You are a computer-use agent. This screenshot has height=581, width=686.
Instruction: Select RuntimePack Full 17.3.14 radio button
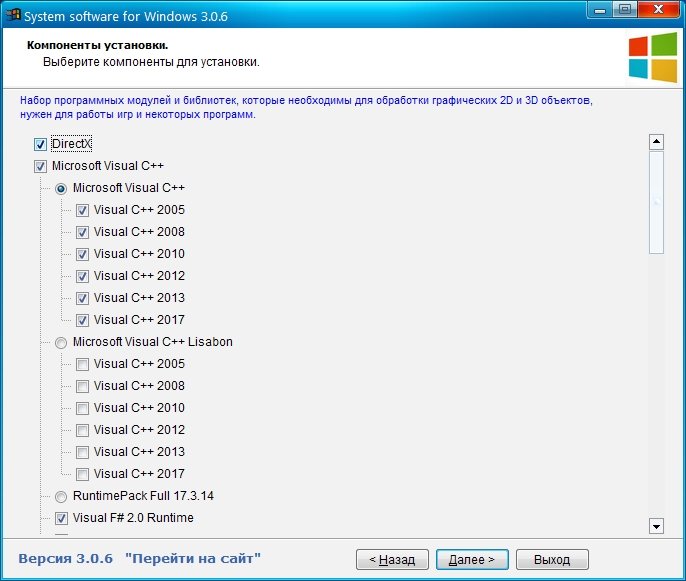tap(61, 497)
